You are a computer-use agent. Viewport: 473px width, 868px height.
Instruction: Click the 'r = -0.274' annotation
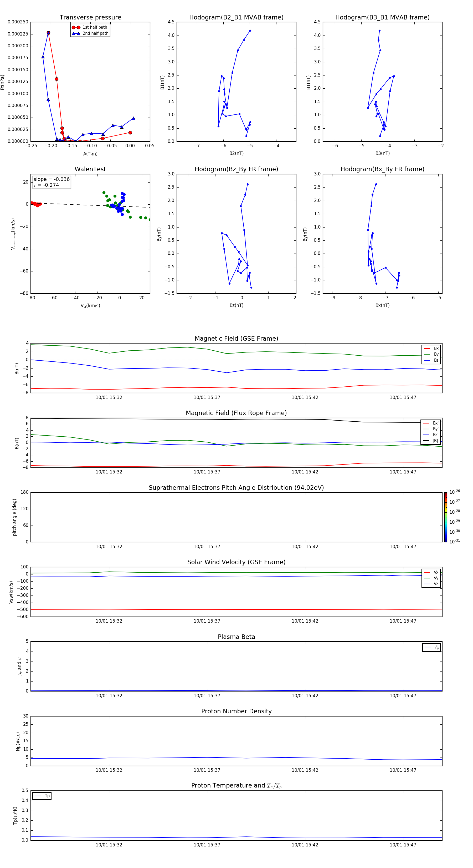coord(47,185)
